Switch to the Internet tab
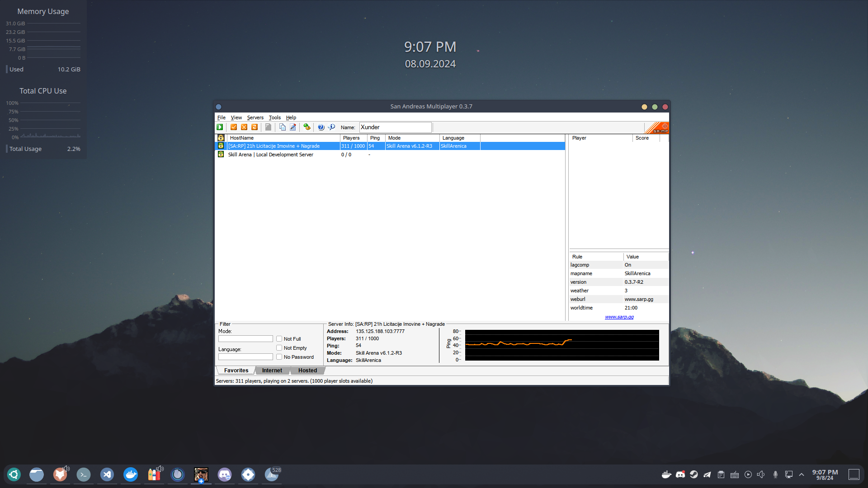This screenshot has width=868, height=488. (x=272, y=371)
